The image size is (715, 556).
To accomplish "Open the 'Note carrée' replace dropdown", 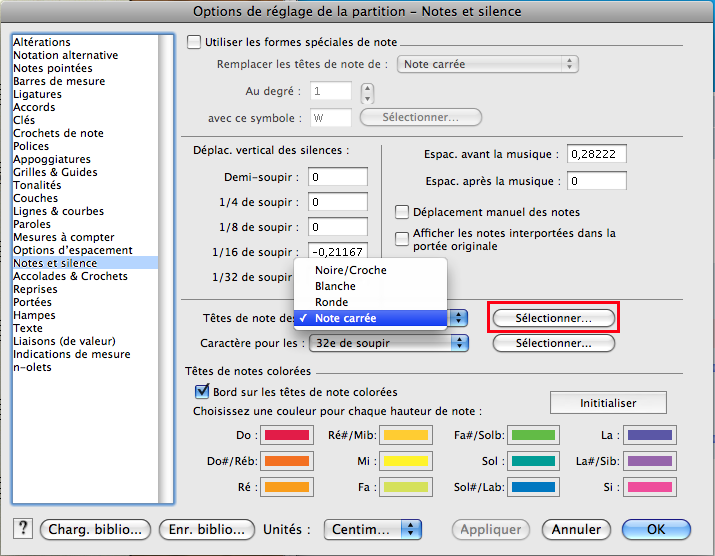I will click(488, 64).
